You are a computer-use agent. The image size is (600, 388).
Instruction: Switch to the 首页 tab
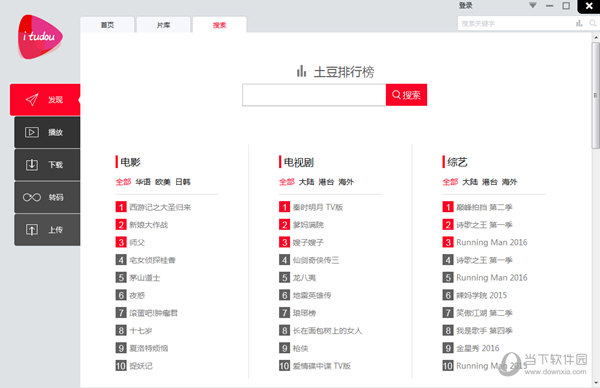[x=107, y=25]
